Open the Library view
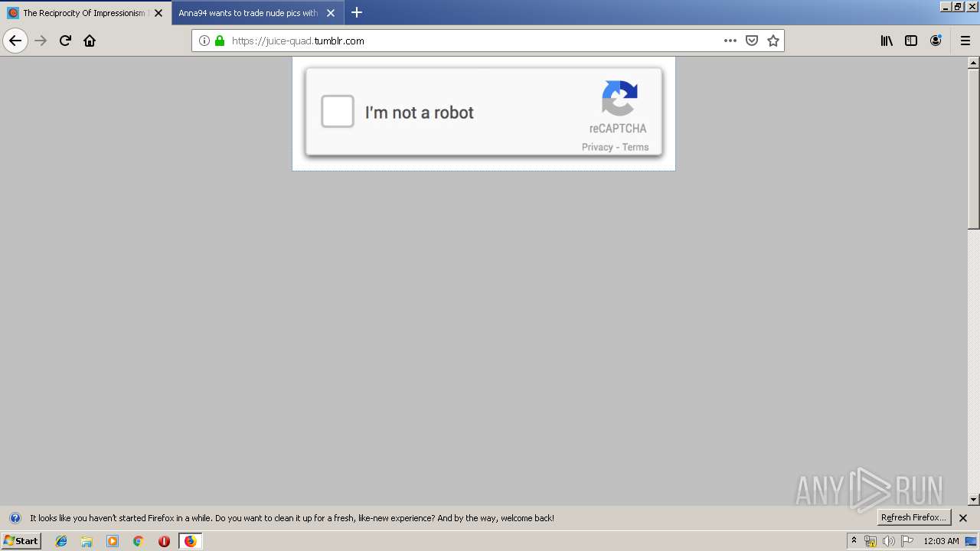The image size is (980, 551). coord(887,41)
